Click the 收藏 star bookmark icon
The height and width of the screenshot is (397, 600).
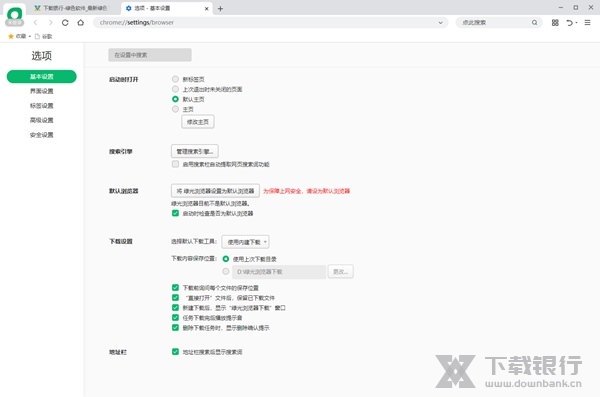11,36
